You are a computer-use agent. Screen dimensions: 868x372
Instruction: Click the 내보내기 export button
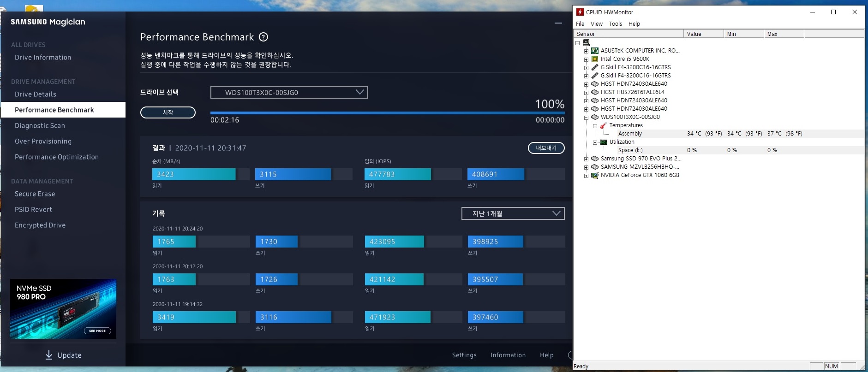[x=546, y=148]
